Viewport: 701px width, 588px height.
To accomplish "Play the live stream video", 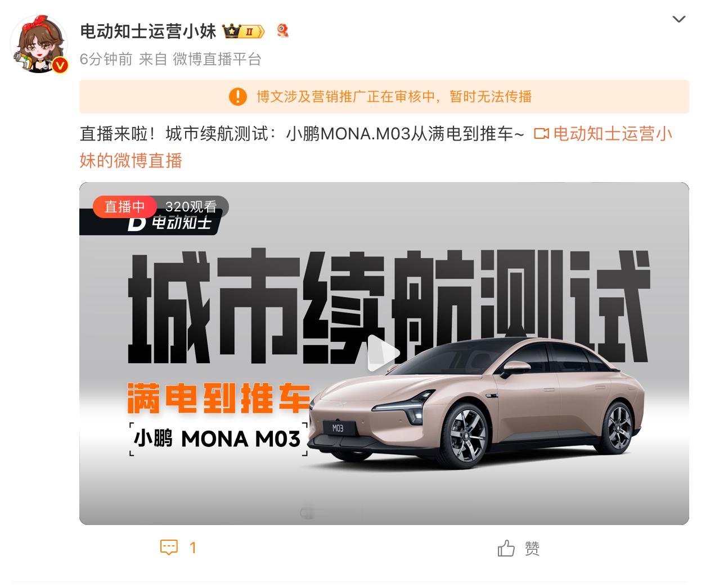I will [x=384, y=353].
